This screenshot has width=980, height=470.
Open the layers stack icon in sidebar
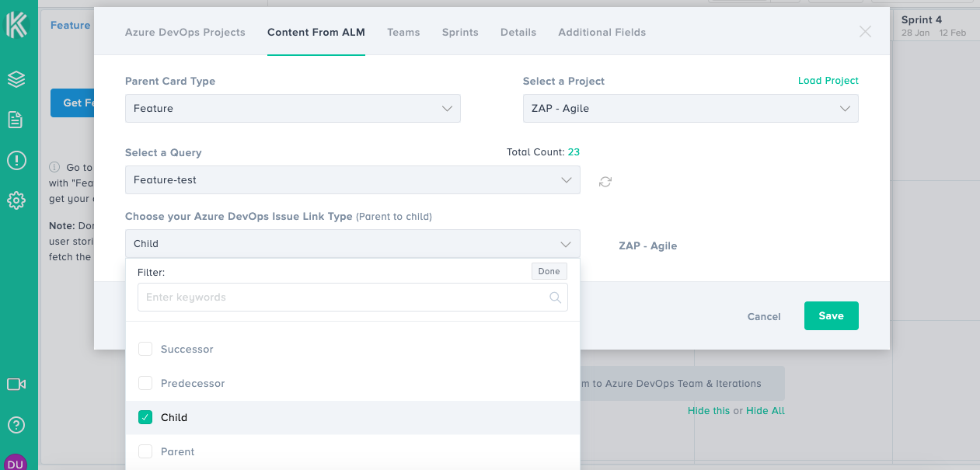pos(16,79)
